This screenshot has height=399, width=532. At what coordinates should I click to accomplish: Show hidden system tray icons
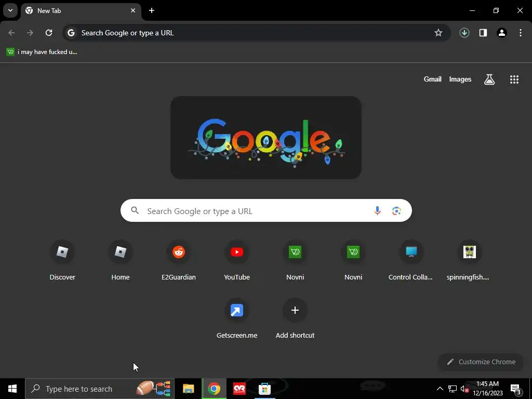[440, 389]
